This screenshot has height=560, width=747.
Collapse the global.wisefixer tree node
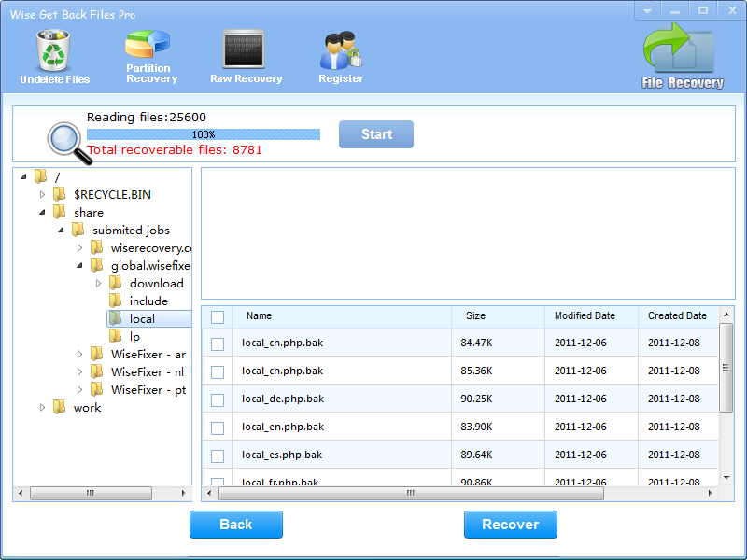[x=79, y=265]
